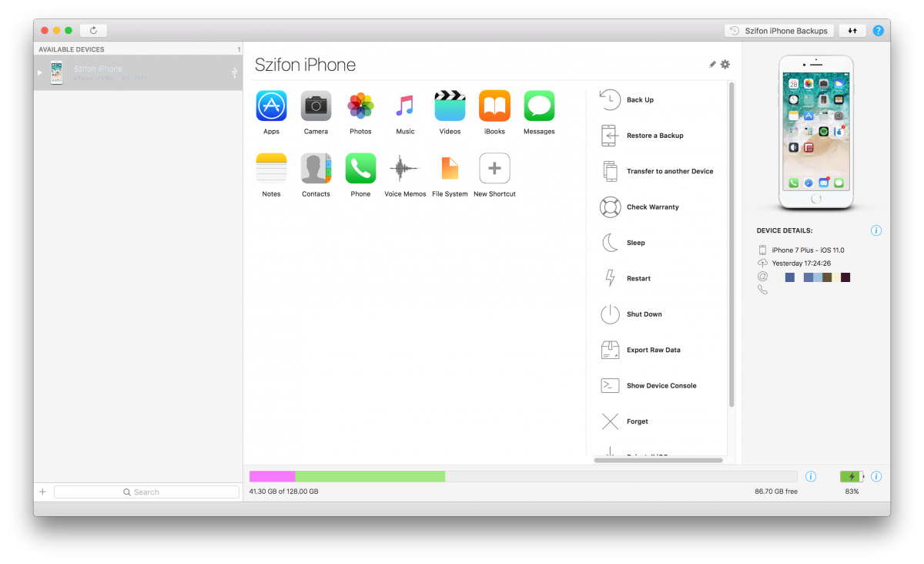Click the USB connection icon in the sidebar
This screenshot has height=564, width=924.
pyautogui.click(x=234, y=73)
